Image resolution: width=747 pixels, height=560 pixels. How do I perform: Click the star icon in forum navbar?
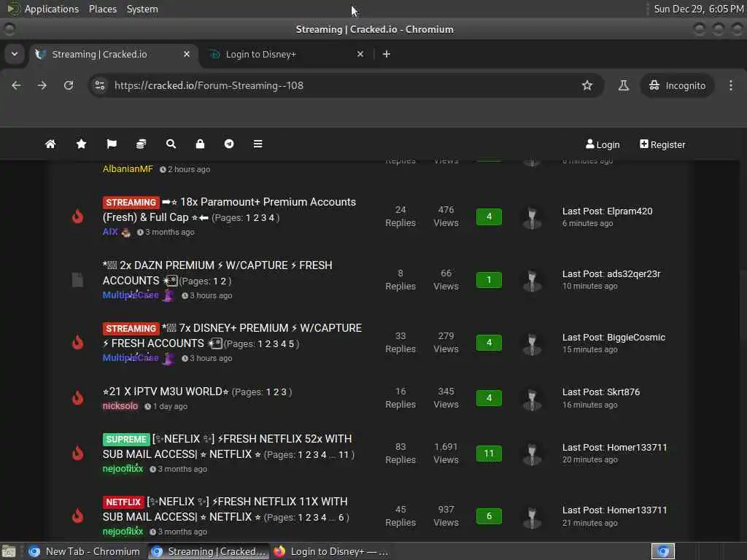point(81,144)
